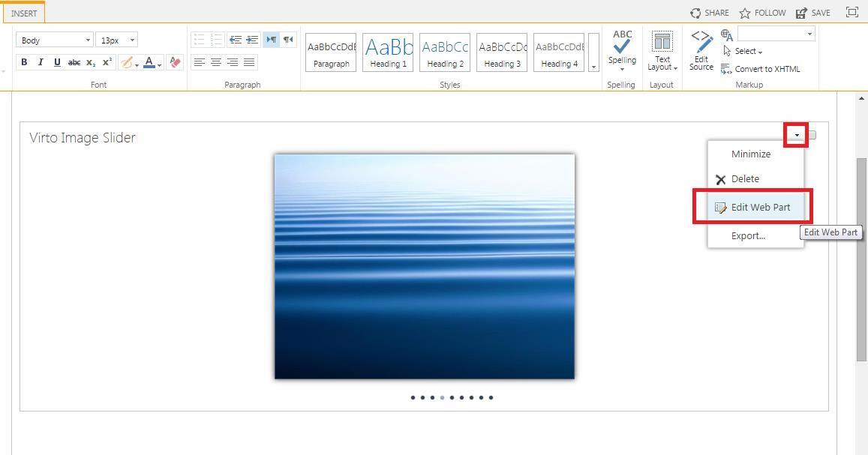Screen dimensions: 868x455
Task: Toggle right-to-left text direction
Action: click(x=288, y=40)
